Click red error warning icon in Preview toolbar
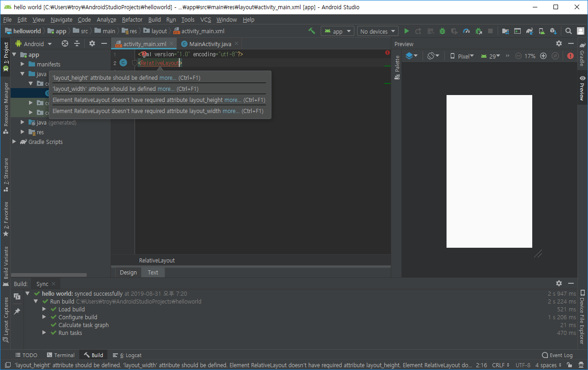The width and height of the screenshot is (588, 370). click(x=570, y=56)
